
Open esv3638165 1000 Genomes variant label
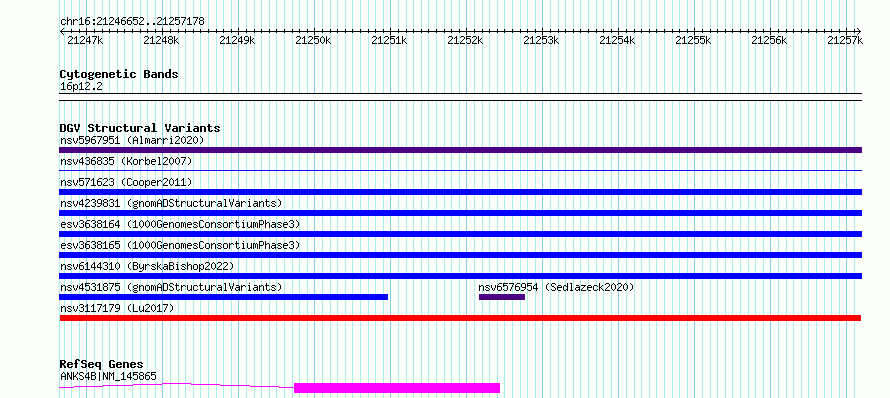pyautogui.click(x=180, y=245)
